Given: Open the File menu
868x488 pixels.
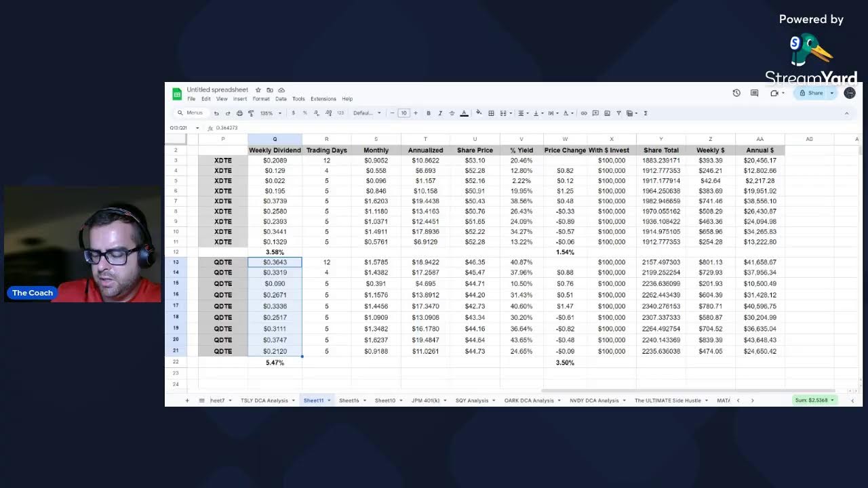Looking at the screenshot, I should tap(191, 99).
